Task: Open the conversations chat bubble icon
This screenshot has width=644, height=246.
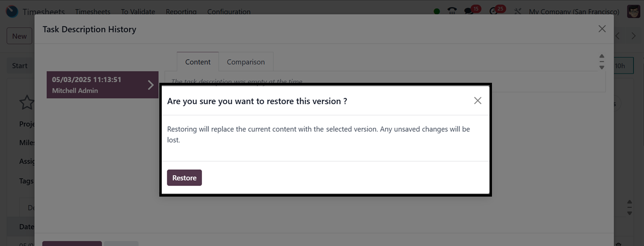Action: click(x=469, y=11)
